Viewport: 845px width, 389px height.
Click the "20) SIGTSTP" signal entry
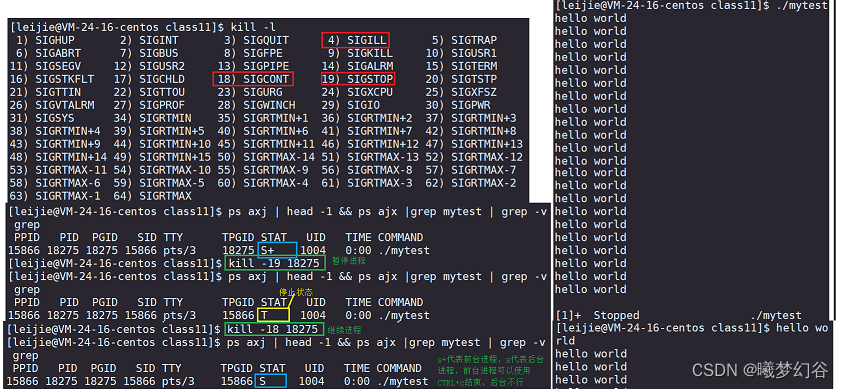pos(461,79)
